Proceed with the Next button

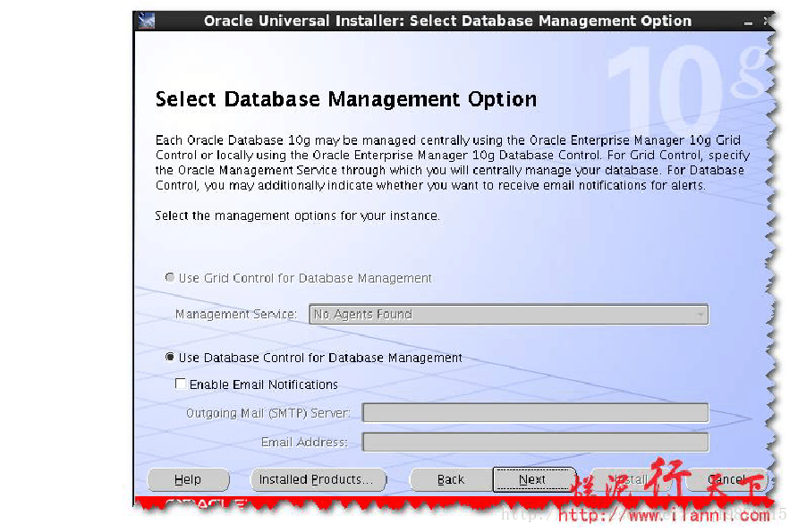[x=533, y=479]
